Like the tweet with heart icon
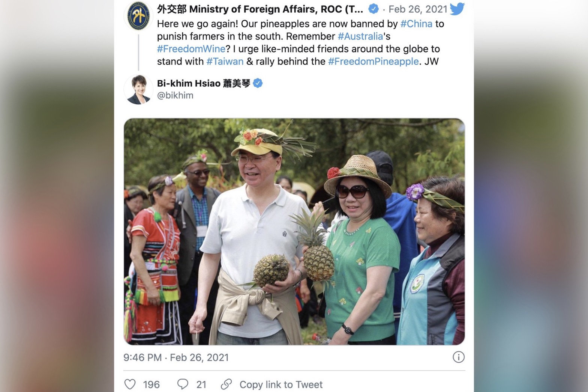This screenshot has height=392, width=588. coord(130,384)
